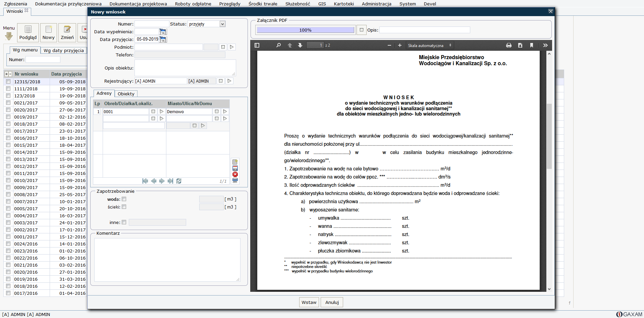Click the PDF vertical scrollbar thumb
This screenshot has width=644, height=318.
coord(549,136)
